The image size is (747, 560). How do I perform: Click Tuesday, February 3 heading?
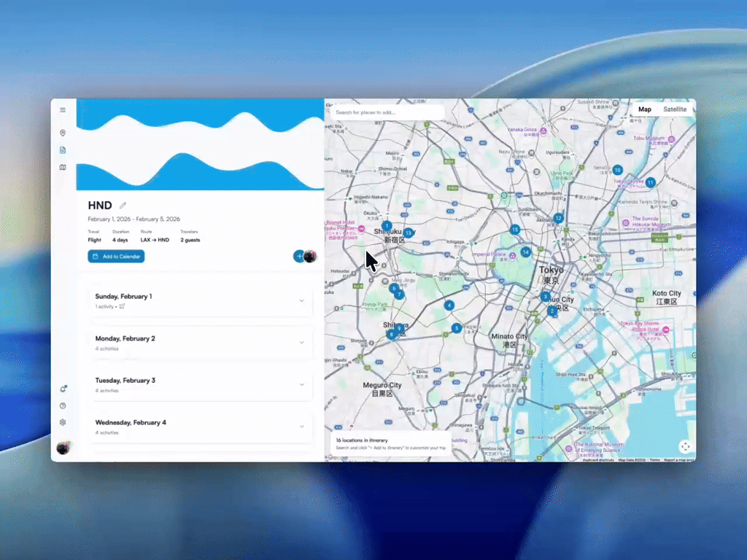coord(125,381)
